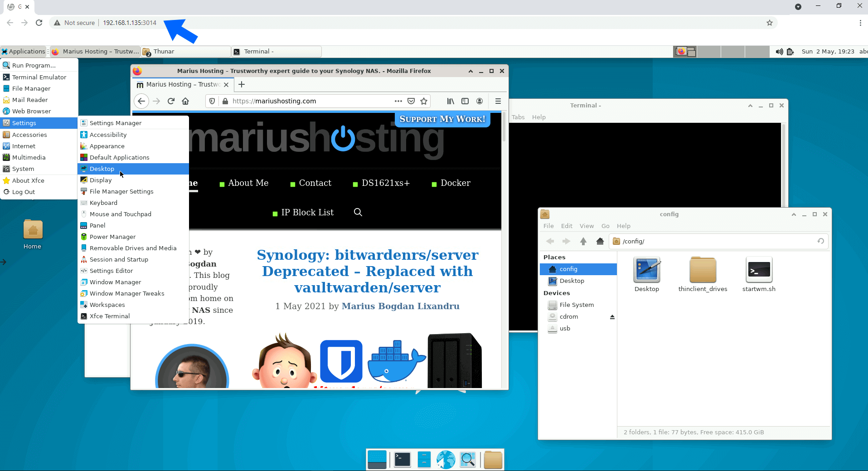The height and width of the screenshot is (471, 868).
Task: Open the Desktop settings menu entry
Action: [133, 169]
